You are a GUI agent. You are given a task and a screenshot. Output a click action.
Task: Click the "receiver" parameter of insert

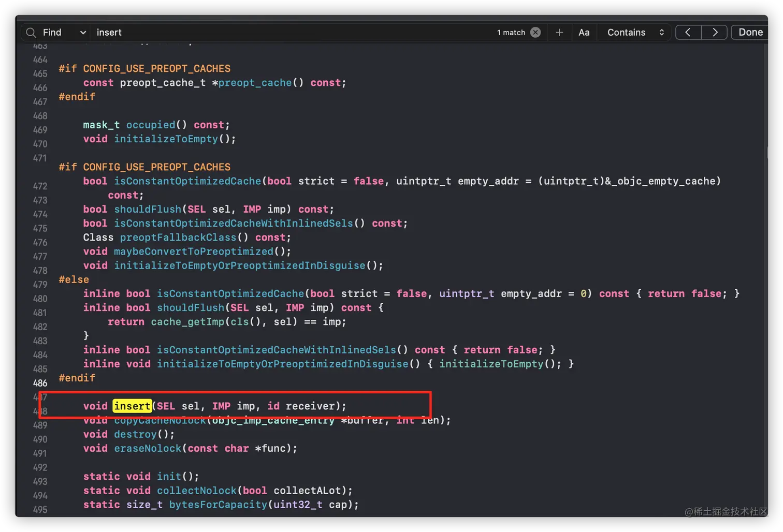pos(310,406)
